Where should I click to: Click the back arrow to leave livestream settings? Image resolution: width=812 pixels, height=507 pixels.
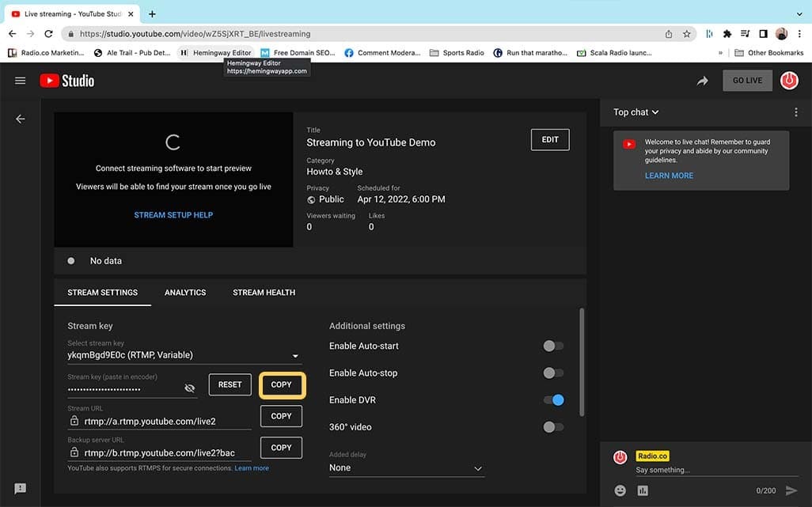coord(20,118)
